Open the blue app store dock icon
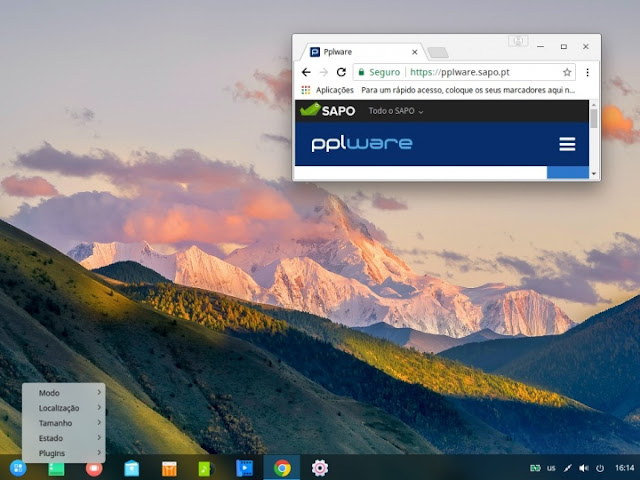640x480 pixels. (131, 468)
